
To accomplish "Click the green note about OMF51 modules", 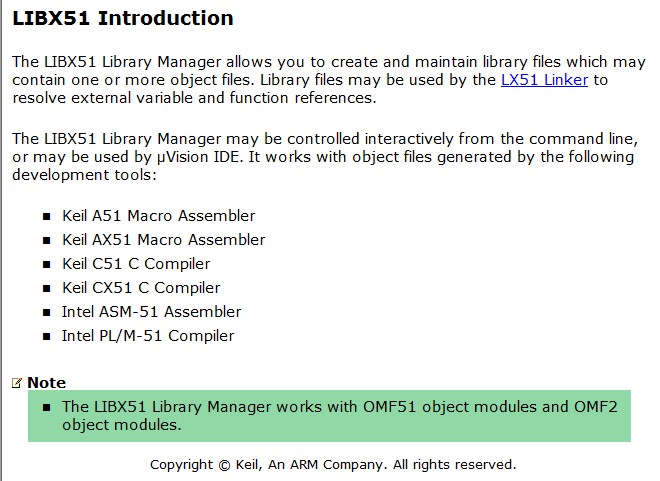I will [x=329, y=416].
